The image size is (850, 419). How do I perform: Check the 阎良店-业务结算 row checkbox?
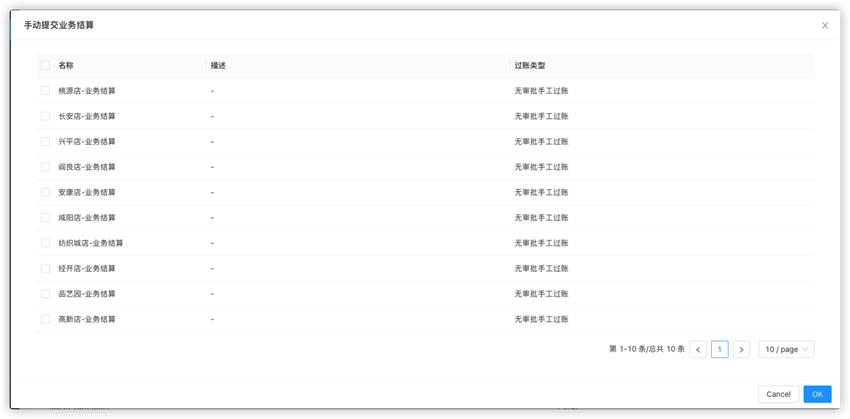point(46,167)
